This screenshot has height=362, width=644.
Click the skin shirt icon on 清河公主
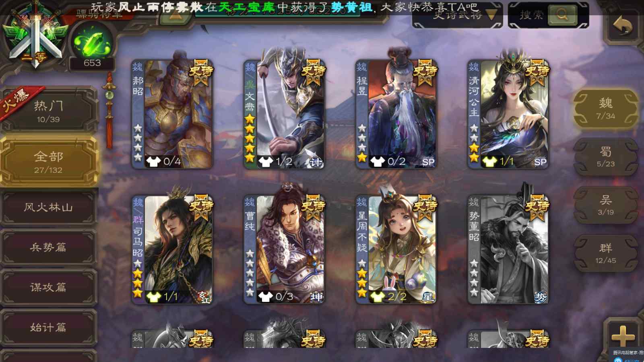click(489, 162)
